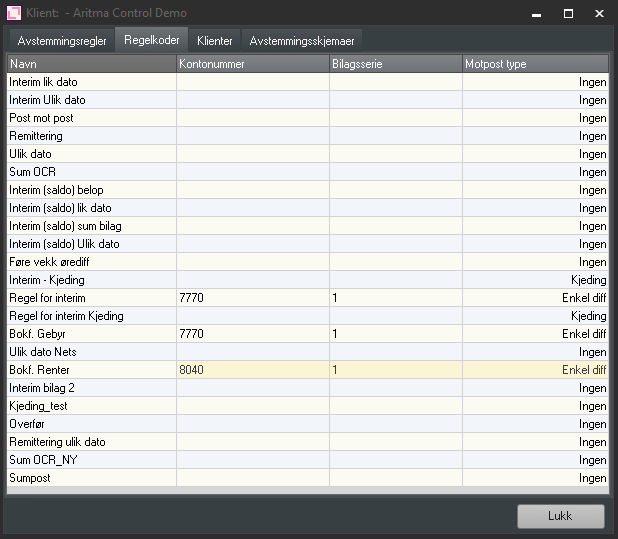
Task: Click Motpost type of Interim - Kjeding row
Action: tap(535, 280)
